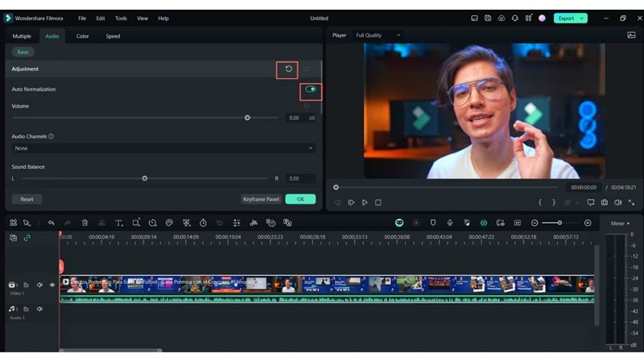Click the Stop square button in the player
The width and height of the screenshot is (644, 362).
pos(378,203)
